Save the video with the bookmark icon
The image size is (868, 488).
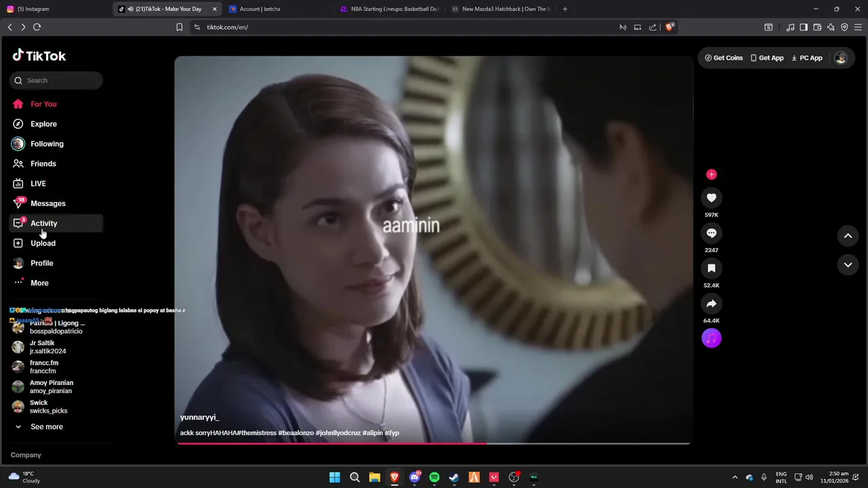711,268
